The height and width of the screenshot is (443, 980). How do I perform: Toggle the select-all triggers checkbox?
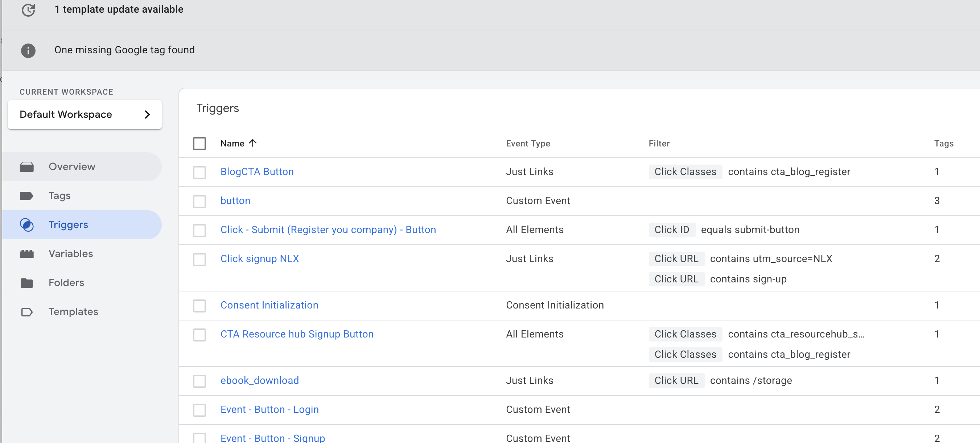point(199,143)
